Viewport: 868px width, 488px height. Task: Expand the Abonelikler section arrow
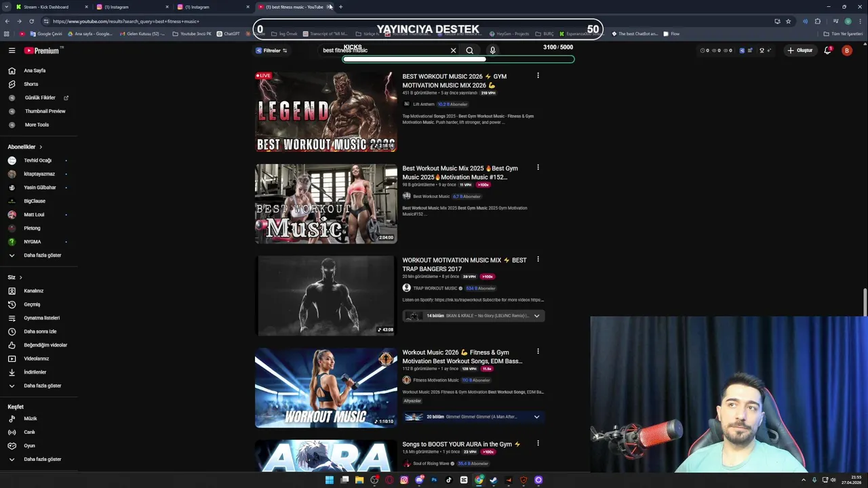(x=41, y=146)
